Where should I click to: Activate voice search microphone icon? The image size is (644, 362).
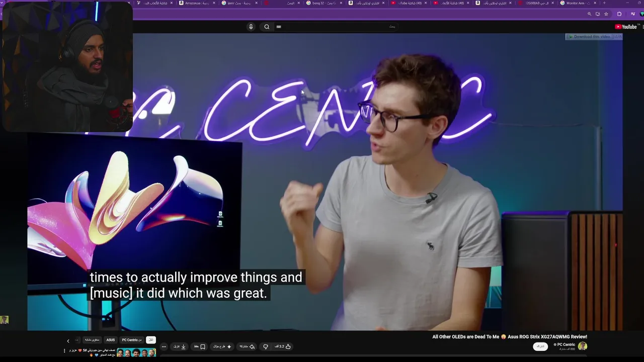[x=251, y=27]
